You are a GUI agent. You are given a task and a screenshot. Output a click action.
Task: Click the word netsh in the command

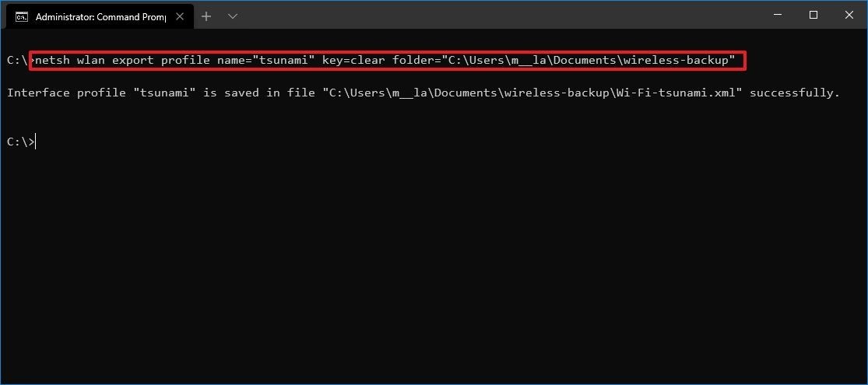click(52, 60)
